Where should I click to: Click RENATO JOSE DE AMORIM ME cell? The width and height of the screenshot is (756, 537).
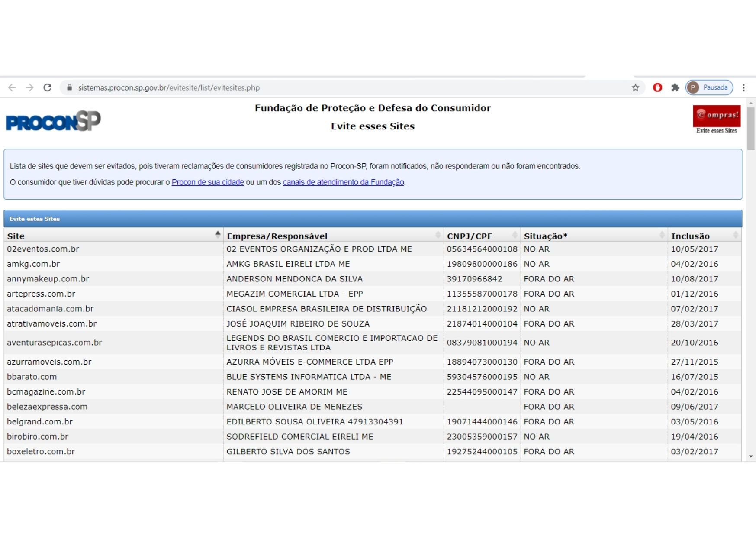click(333, 391)
